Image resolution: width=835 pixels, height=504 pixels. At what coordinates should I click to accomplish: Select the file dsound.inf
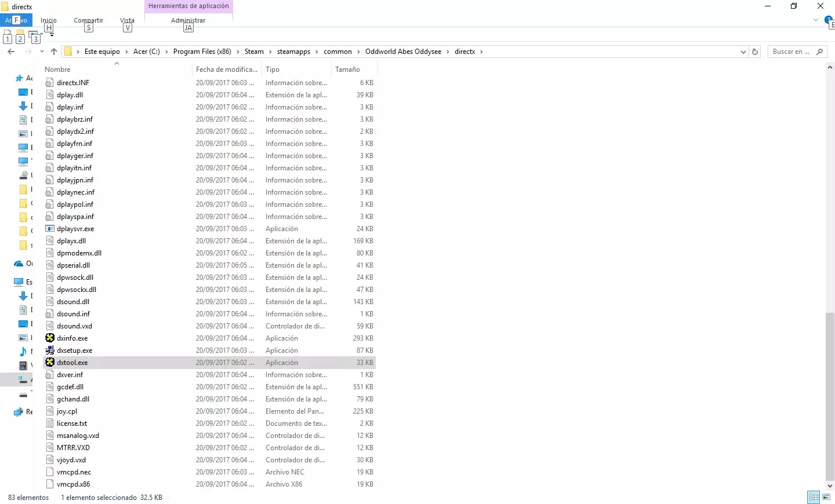click(73, 314)
